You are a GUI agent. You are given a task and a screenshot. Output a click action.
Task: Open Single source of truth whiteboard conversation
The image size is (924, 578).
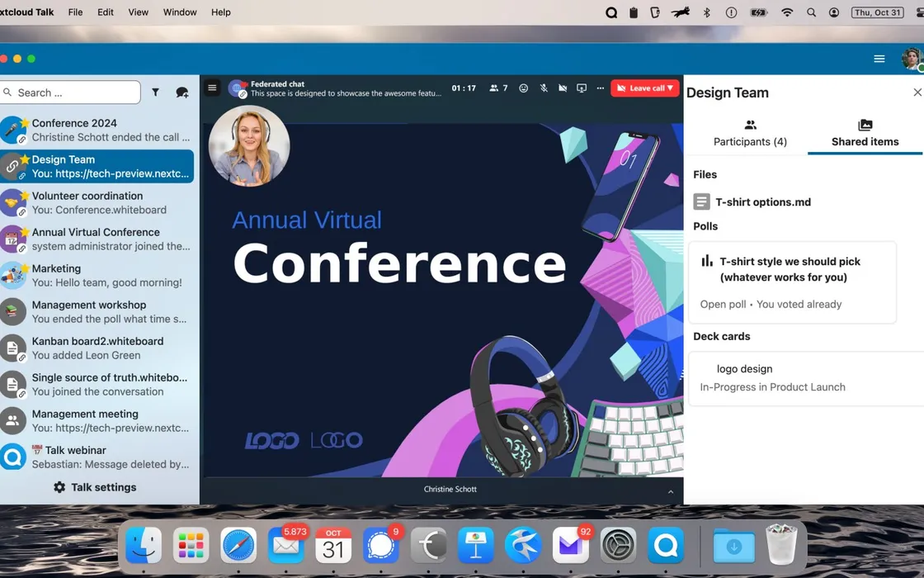click(97, 385)
